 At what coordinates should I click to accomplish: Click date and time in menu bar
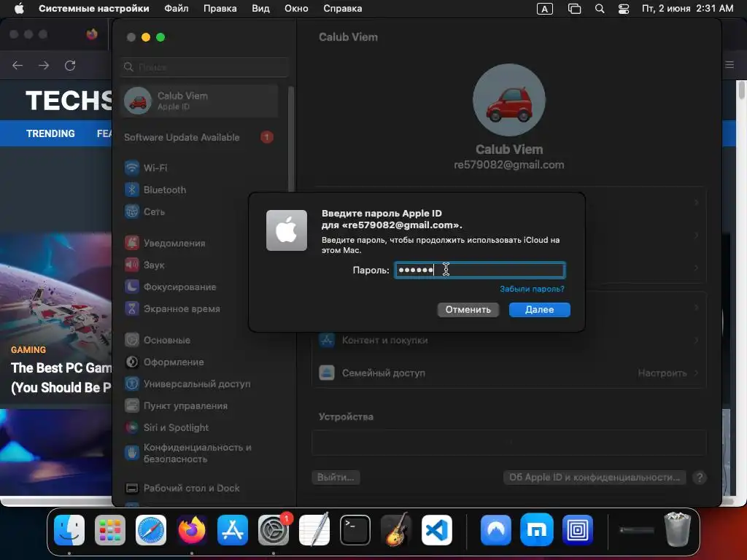point(687,9)
